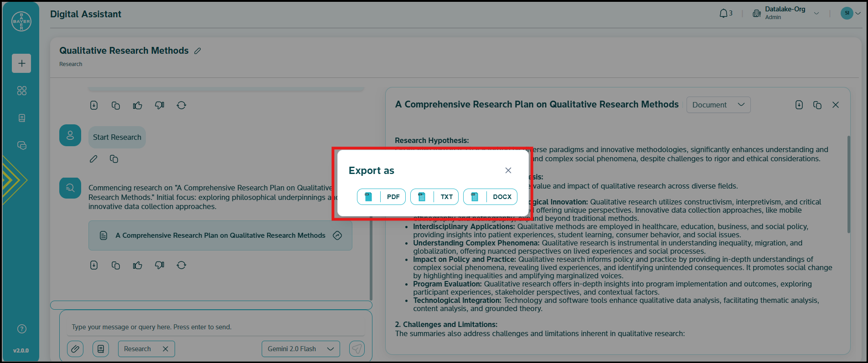Thumbs down the latest research response
Screen dimensions: 868x363
(159, 265)
